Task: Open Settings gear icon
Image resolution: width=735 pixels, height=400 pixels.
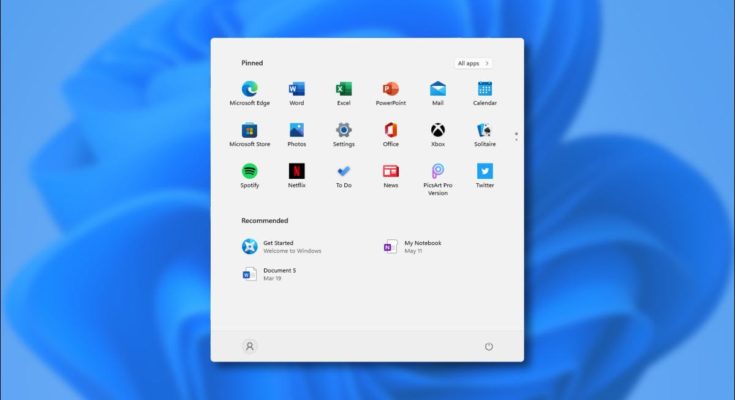Action: click(343, 131)
